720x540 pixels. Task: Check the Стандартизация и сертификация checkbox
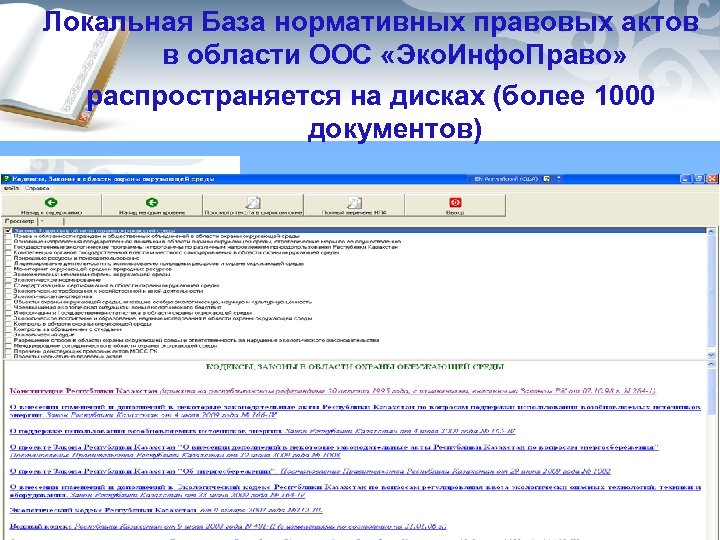click(x=8, y=286)
